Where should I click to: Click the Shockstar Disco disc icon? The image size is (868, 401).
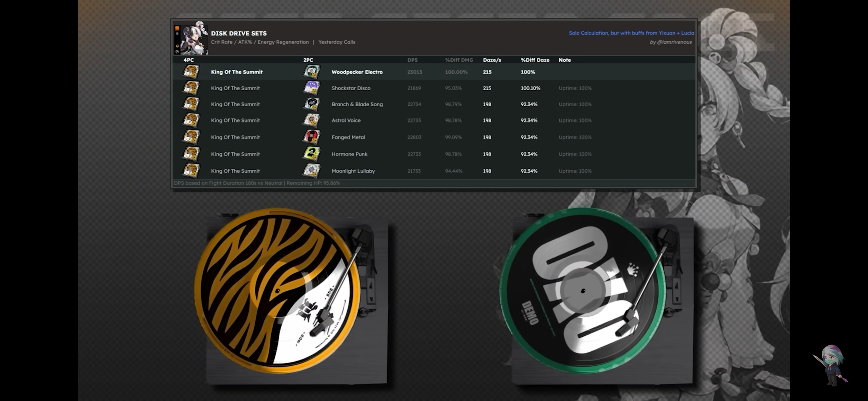[312, 88]
